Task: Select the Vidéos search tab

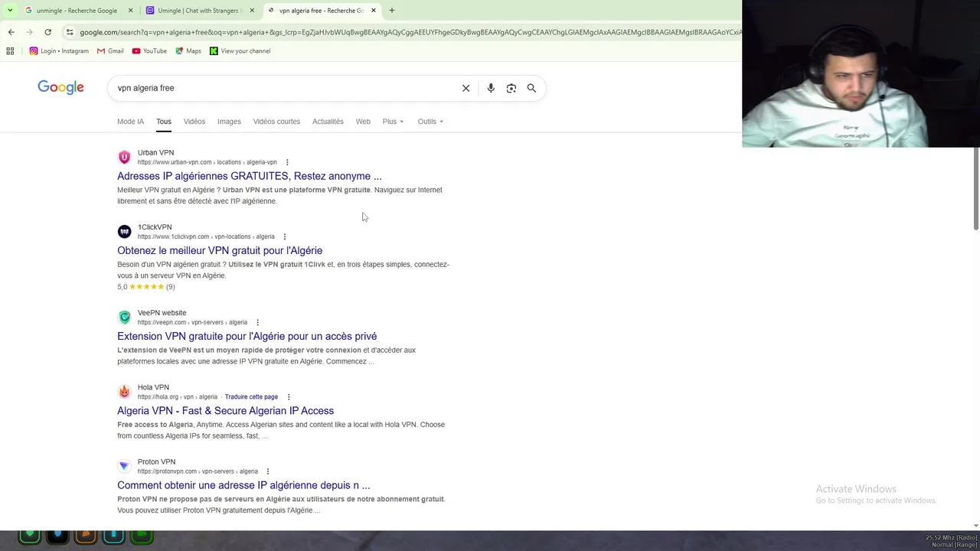Action: pos(194,122)
